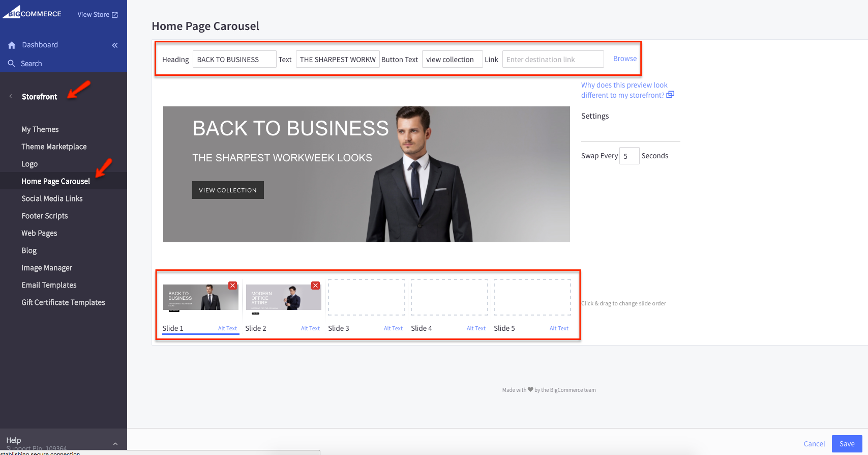Open My Themes

[40, 129]
